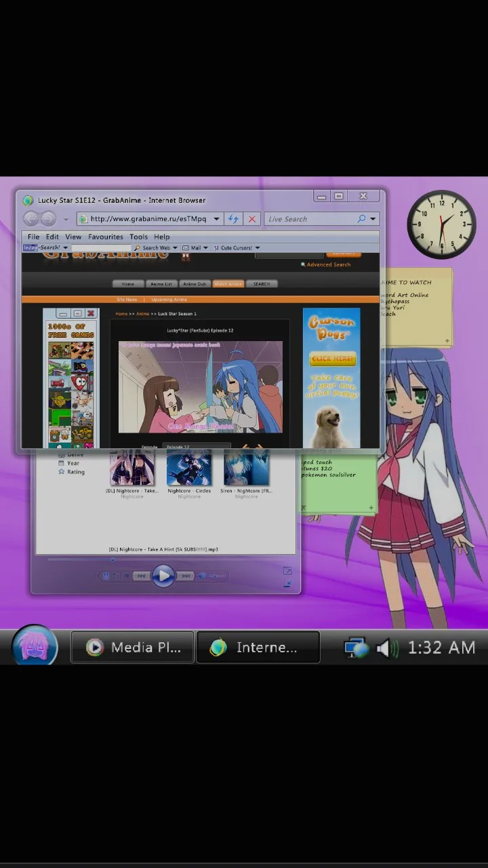This screenshot has width=488, height=868.
Task: Click the Cursor Dogs CLICK HERE button
Action: pos(332,359)
